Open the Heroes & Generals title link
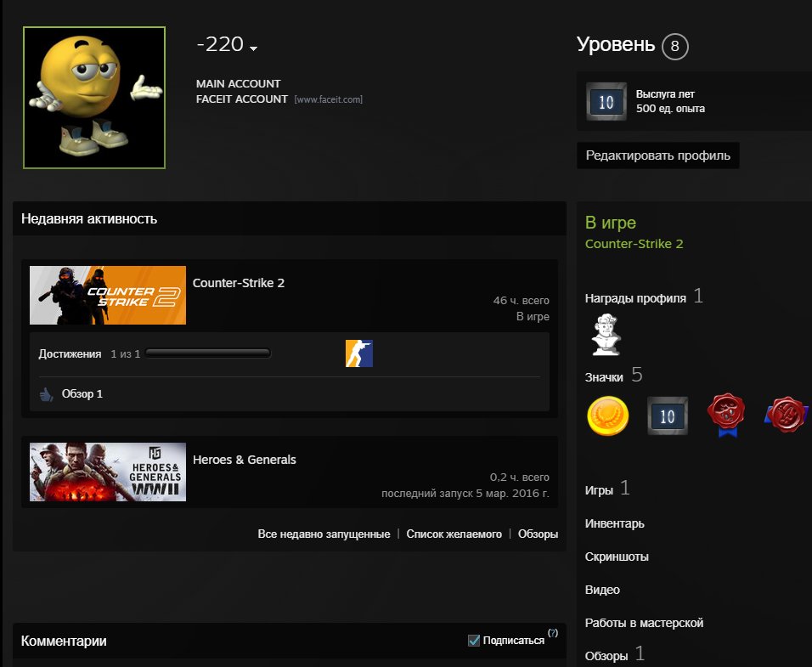The height and width of the screenshot is (667, 812). 245,460
